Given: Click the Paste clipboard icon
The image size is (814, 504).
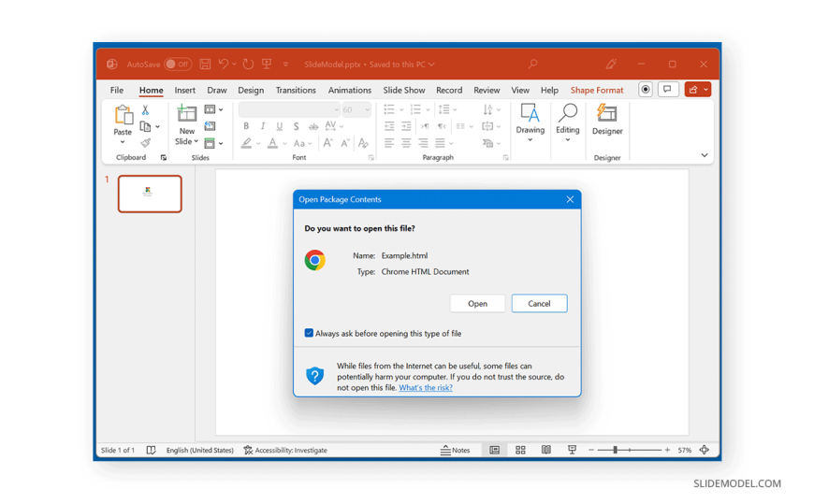Looking at the screenshot, I should coord(123,116).
